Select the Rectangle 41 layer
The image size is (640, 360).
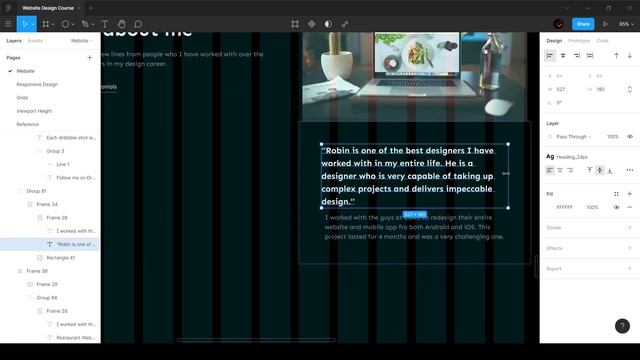tap(61, 258)
